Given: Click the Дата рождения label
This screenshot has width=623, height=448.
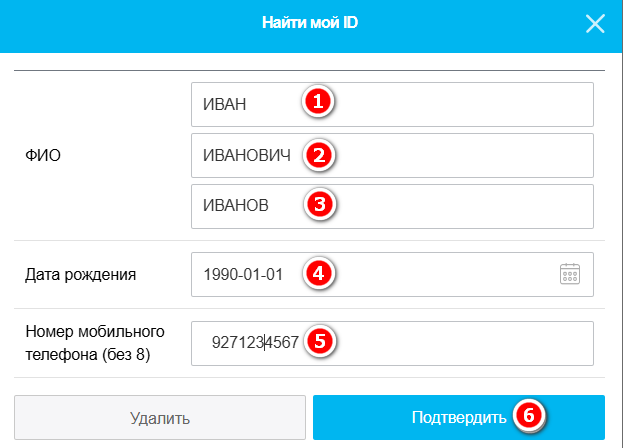Looking at the screenshot, I should pos(80,274).
